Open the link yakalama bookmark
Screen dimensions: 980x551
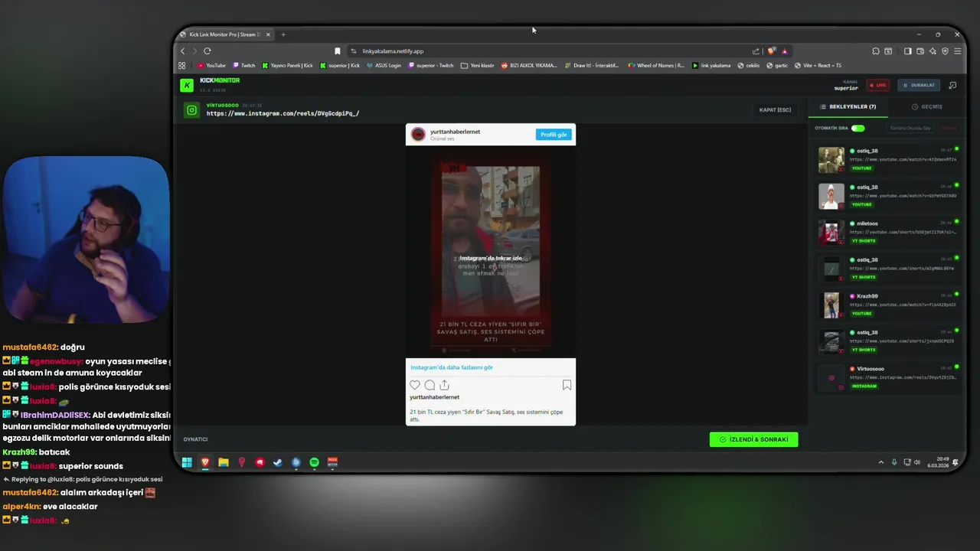(711, 65)
